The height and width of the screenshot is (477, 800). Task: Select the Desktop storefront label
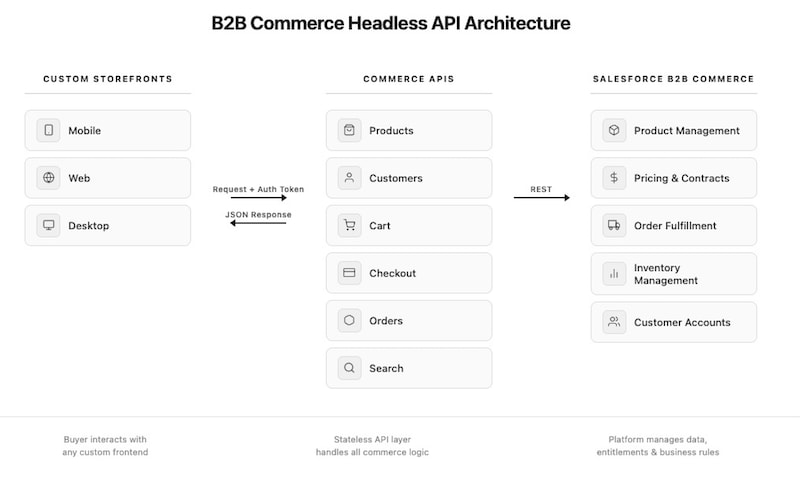[89, 225]
